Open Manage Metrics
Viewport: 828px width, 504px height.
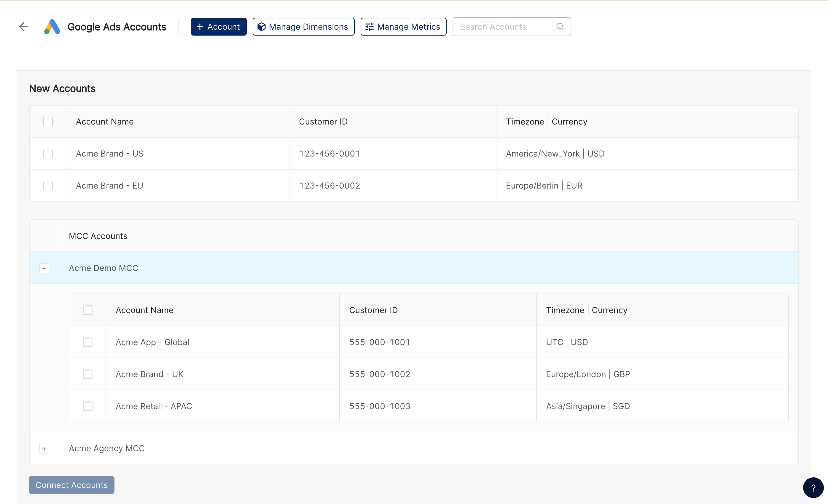point(403,27)
